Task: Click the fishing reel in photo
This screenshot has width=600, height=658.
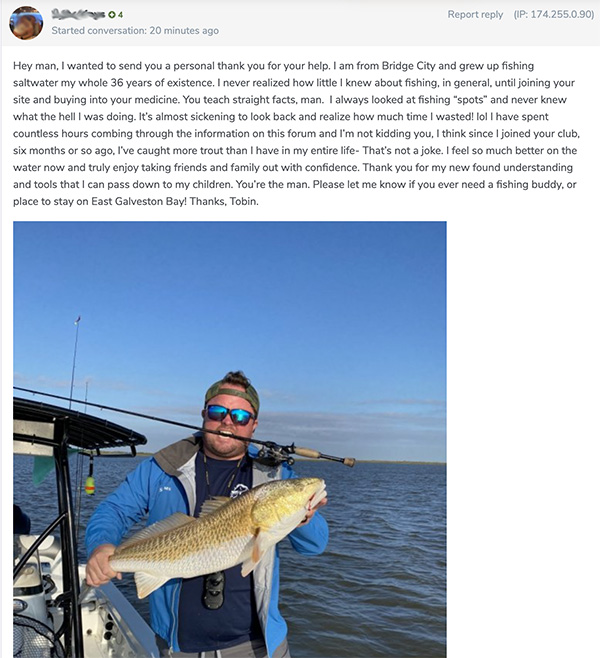Action: [275, 453]
